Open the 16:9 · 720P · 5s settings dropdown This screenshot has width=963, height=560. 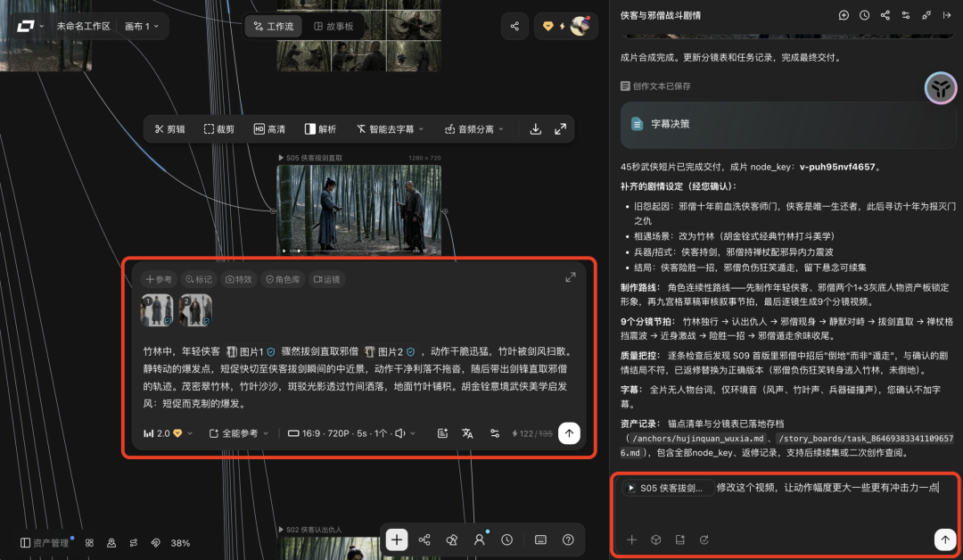point(351,433)
